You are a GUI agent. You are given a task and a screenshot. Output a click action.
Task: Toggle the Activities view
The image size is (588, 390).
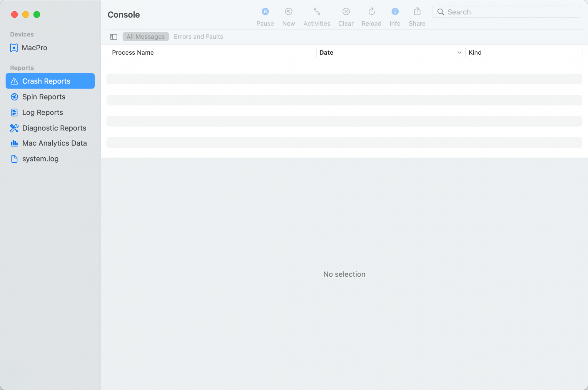(x=317, y=12)
